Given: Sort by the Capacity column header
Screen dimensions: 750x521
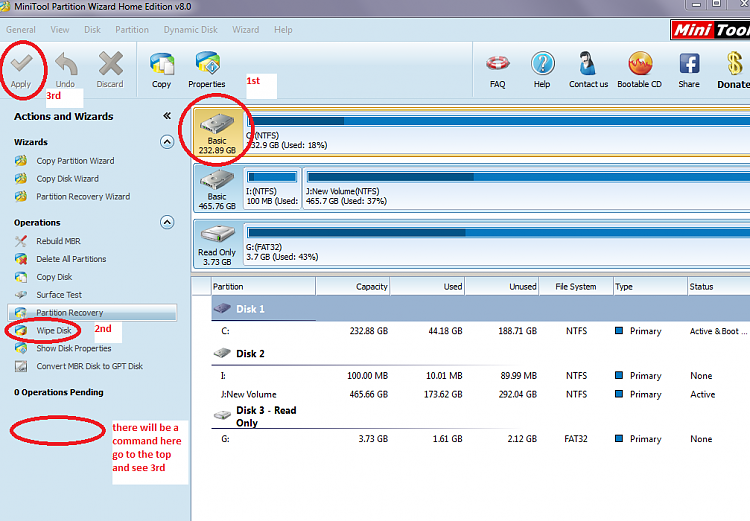Looking at the screenshot, I should click(x=353, y=287).
